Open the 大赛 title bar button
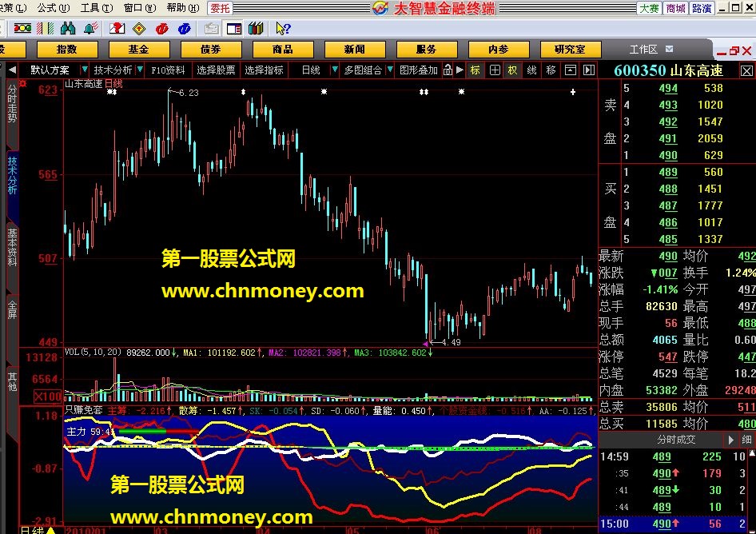Screen dimensions: 756x534 [649, 8]
